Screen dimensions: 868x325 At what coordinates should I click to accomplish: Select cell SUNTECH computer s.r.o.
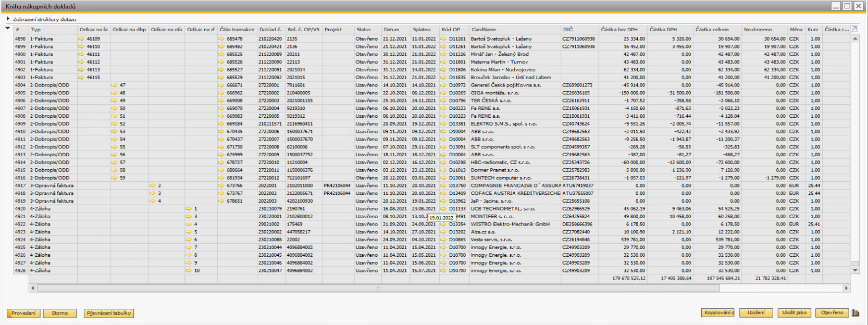point(515,178)
